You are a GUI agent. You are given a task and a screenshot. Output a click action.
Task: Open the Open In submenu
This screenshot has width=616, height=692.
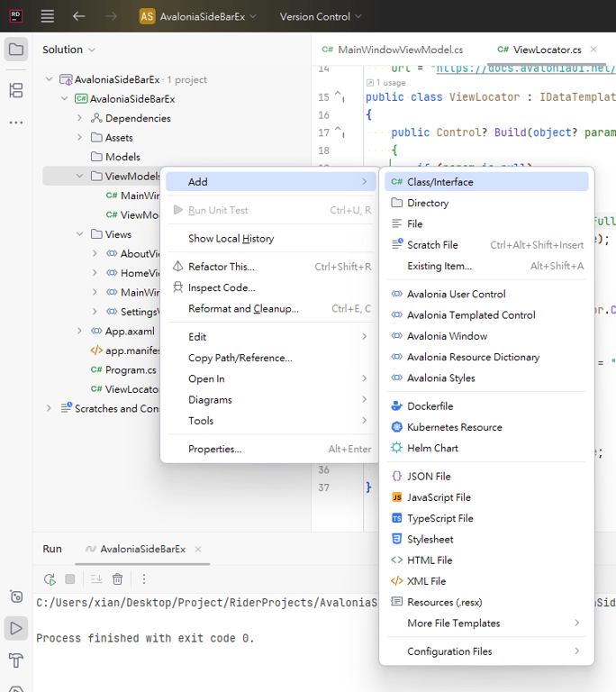pyautogui.click(x=270, y=378)
